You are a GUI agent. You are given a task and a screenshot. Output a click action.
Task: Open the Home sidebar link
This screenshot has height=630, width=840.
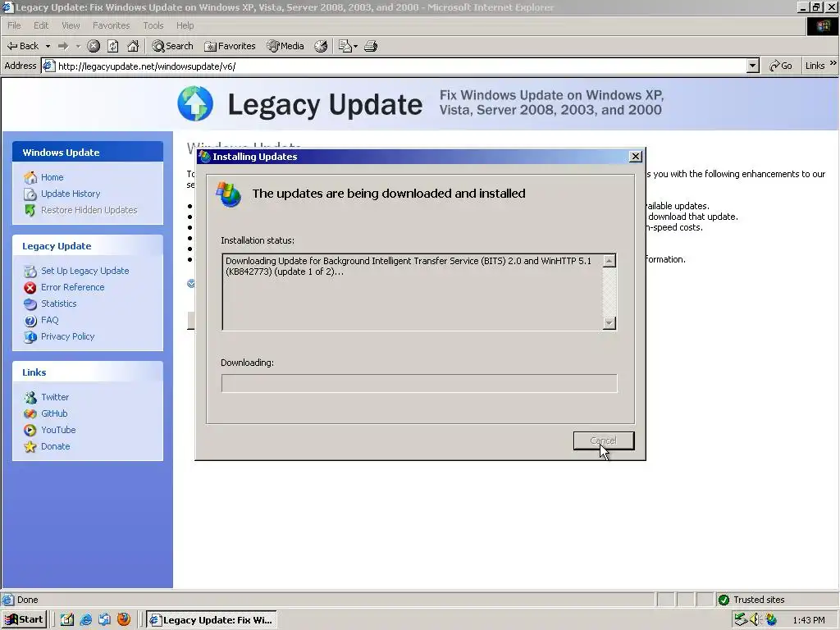[52, 177]
